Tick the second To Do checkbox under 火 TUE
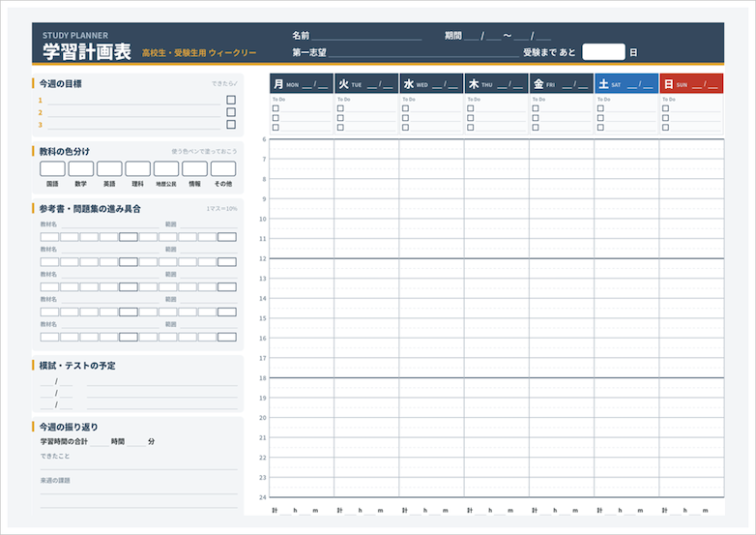This screenshot has width=756, height=535. click(340, 118)
